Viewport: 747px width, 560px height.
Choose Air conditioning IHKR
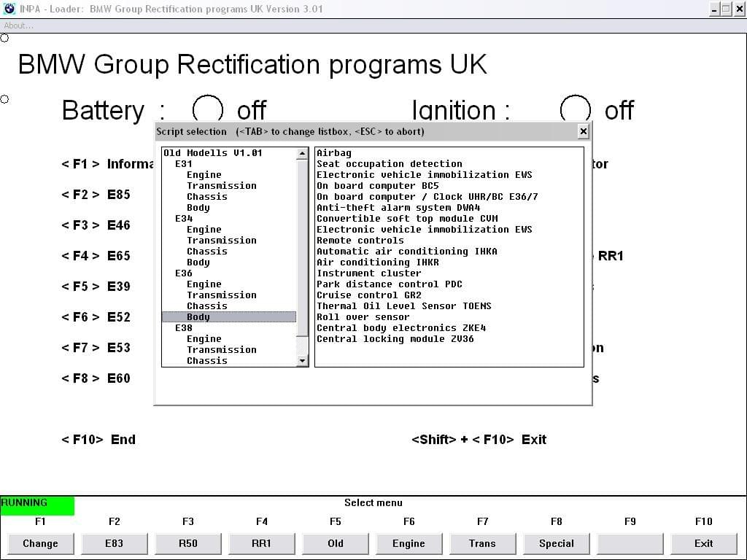coord(378,262)
